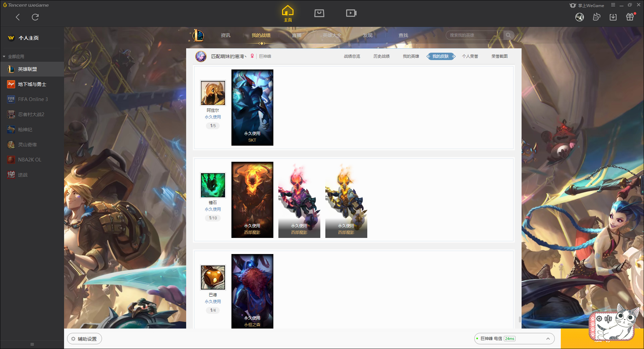Click the hero search magnifier button
Image resolution: width=644 pixels, height=349 pixels.
(508, 35)
